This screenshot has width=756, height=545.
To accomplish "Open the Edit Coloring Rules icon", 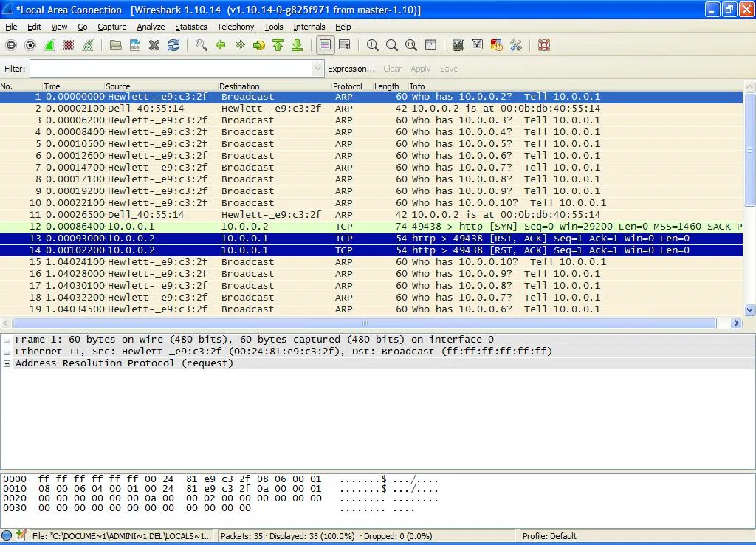I will (x=496, y=45).
